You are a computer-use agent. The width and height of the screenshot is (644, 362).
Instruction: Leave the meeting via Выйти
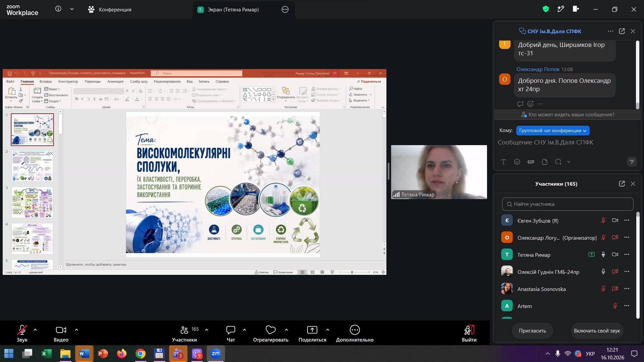[x=469, y=333]
